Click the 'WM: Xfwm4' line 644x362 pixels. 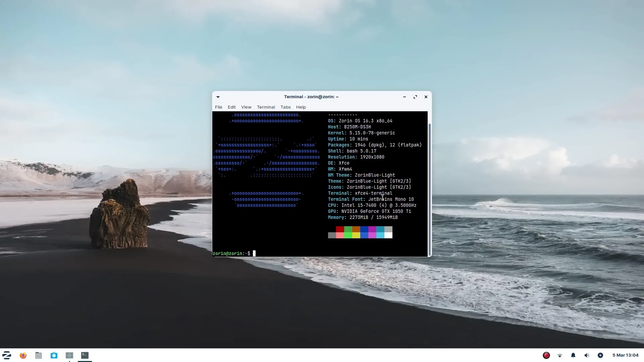pyautogui.click(x=340, y=169)
